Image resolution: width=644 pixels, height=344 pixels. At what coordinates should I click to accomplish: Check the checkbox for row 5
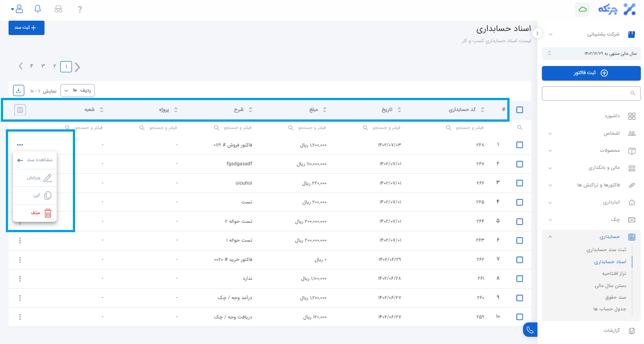[x=519, y=221]
